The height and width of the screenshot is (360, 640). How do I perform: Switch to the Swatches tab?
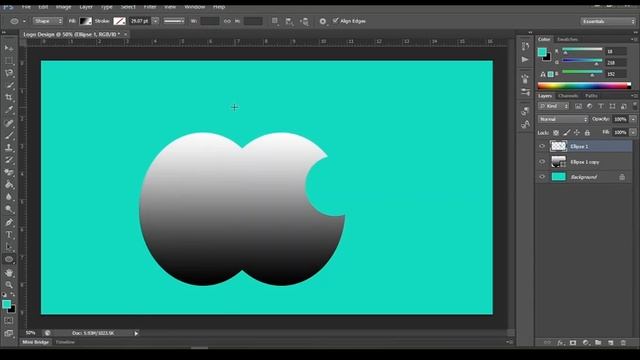coord(567,39)
